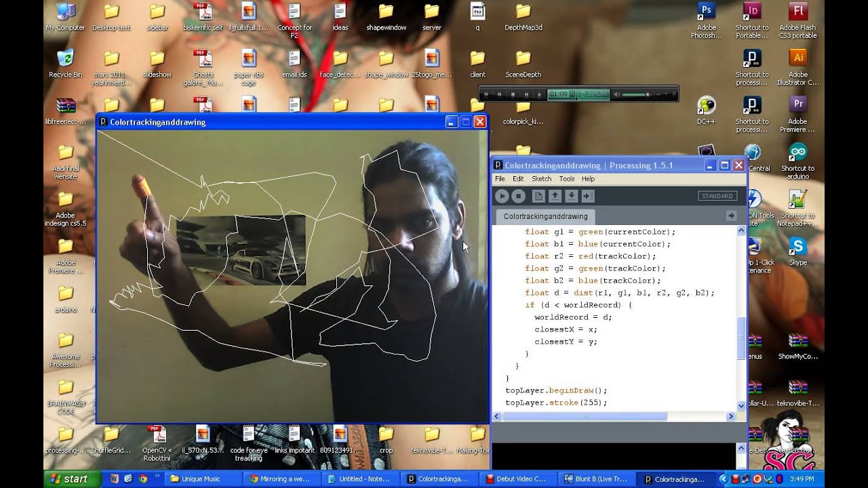This screenshot has height=488, width=868.
Task: Switch to Blunt B (Live Tr... taskbar item
Action: 596,479
